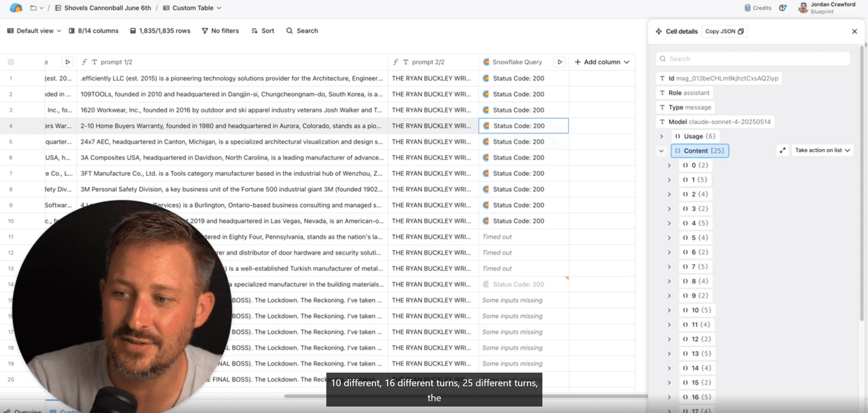Click the Type message field

(686, 108)
